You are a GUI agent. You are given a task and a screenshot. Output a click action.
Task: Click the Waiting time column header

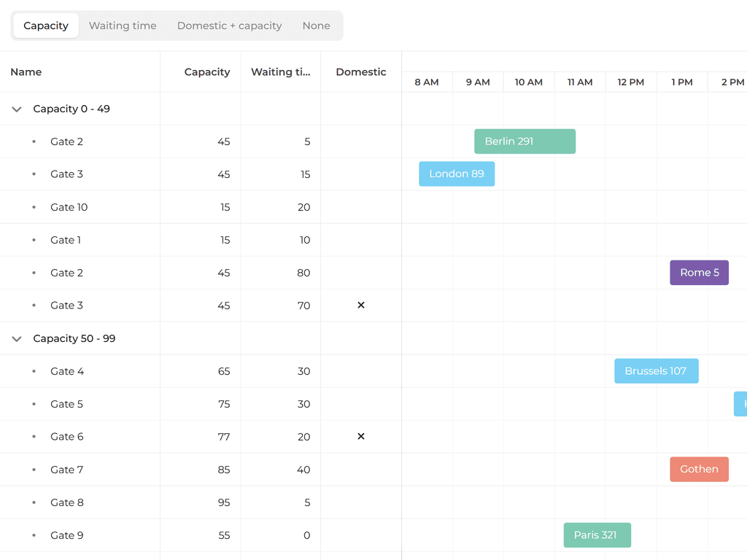pos(280,72)
